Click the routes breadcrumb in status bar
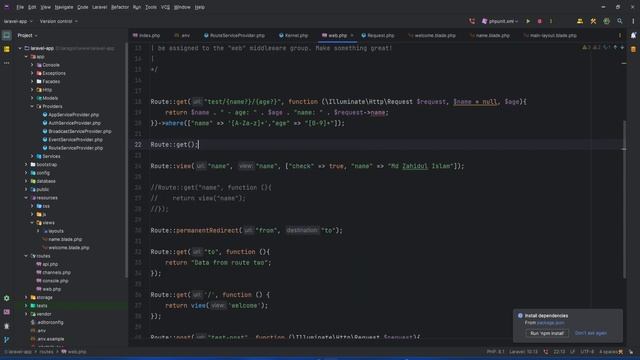640x360 pixels. point(46,352)
